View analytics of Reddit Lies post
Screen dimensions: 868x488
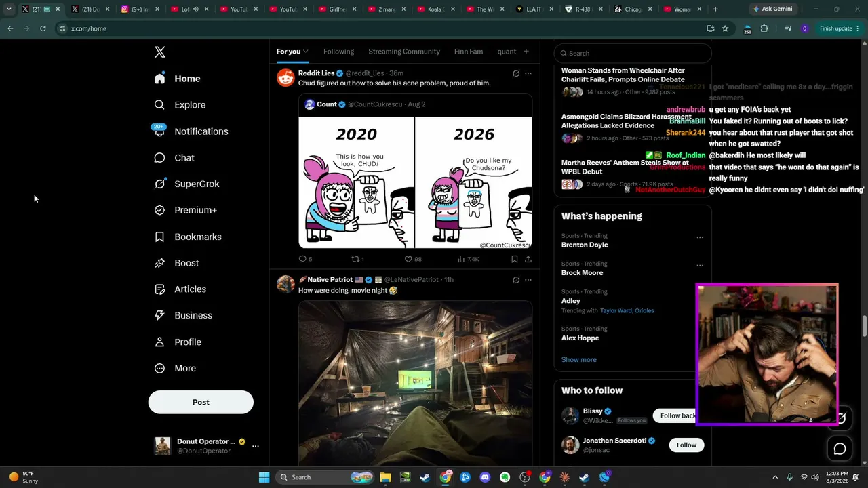[x=469, y=259]
